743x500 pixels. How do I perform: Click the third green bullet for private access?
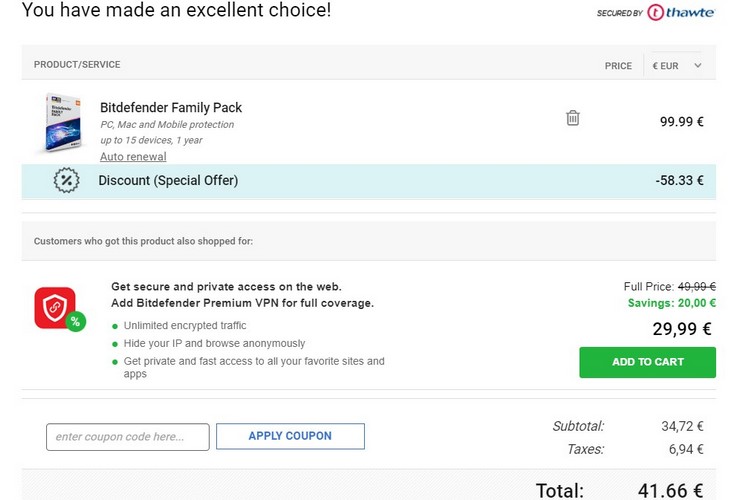tap(115, 361)
